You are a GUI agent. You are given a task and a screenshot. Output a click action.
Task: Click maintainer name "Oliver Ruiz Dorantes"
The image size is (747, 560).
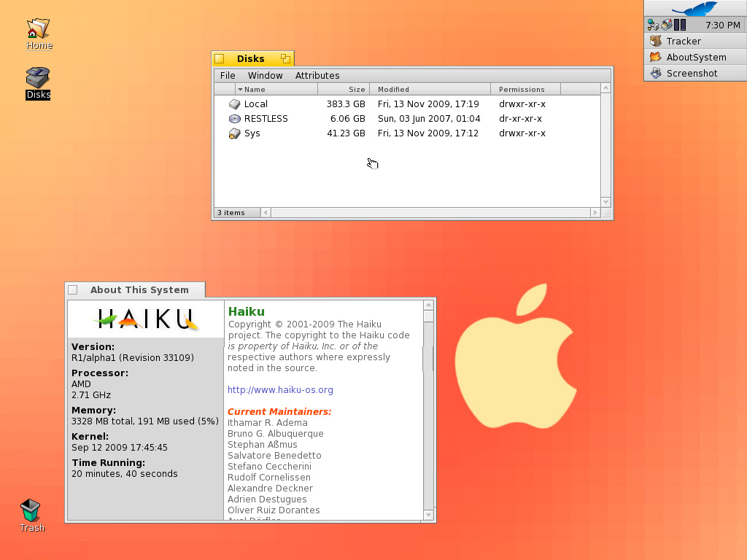[274, 510]
